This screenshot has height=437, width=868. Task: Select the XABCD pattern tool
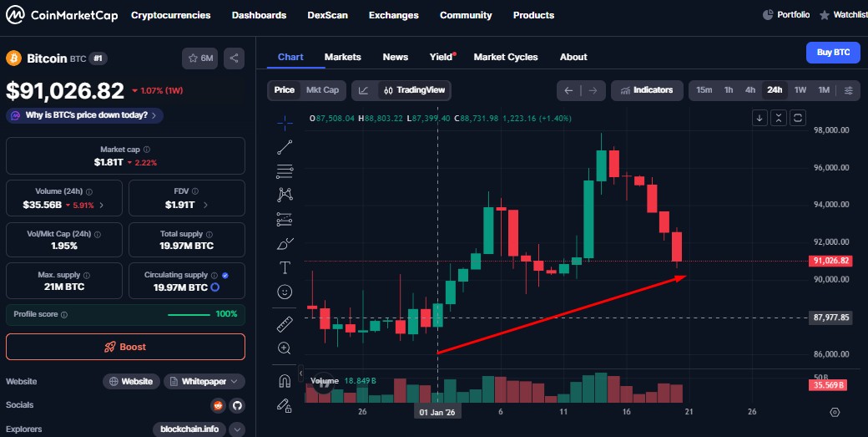pyautogui.click(x=285, y=195)
